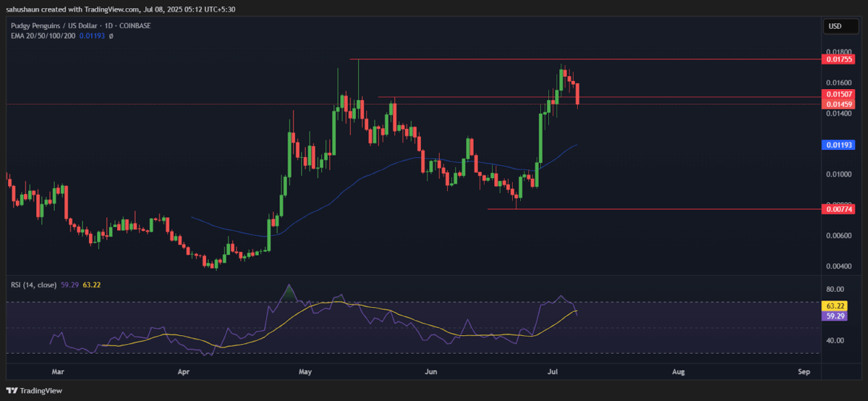The width and height of the screenshot is (868, 401).
Task: Click the 0.01800 price scale label
Action: click(838, 52)
